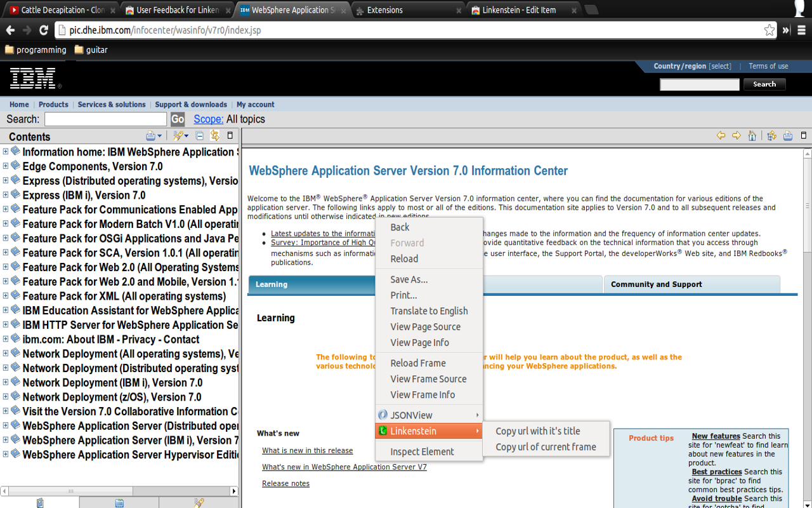The width and height of the screenshot is (812, 508).
Task: Expand the Express (IBM i), Version 7.0 node
Action: (6, 195)
